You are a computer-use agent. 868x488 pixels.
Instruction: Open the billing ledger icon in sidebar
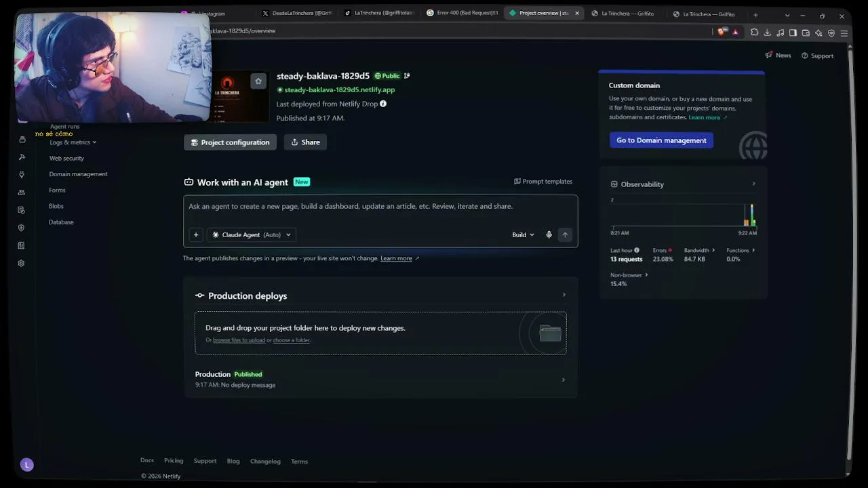(x=22, y=245)
